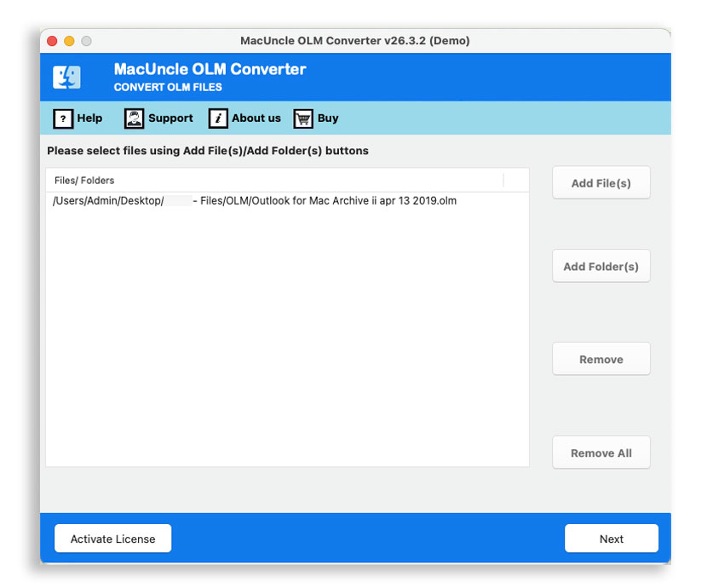Close the window with the red button
Image resolution: width=707 pixels, height=588 pixels.
click(52, 41)
